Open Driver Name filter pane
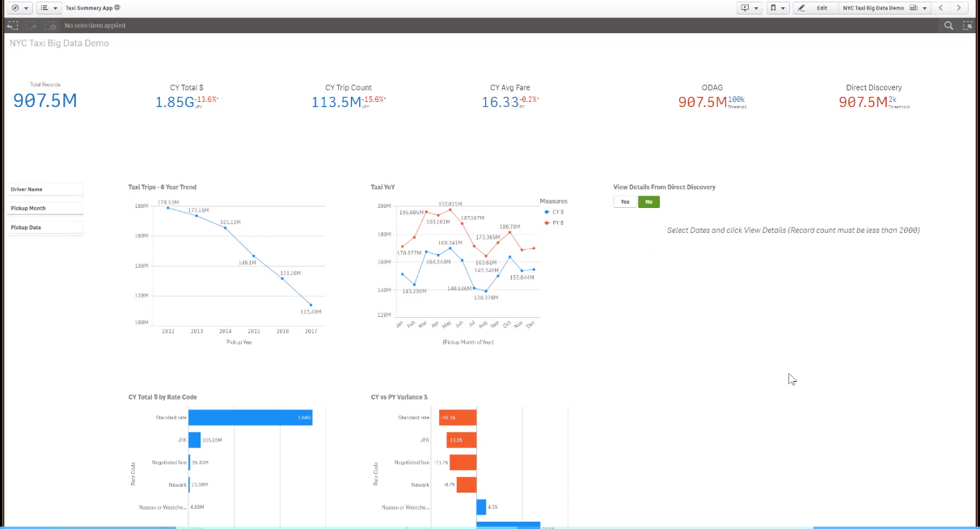This screenshot has width=980, height=529. click(x=45, y=189)
